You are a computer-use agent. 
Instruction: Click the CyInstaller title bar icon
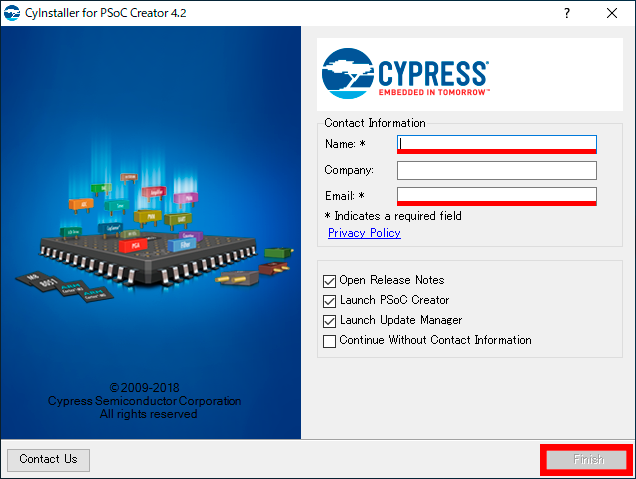pyautogui.click(x=12, y=13)
